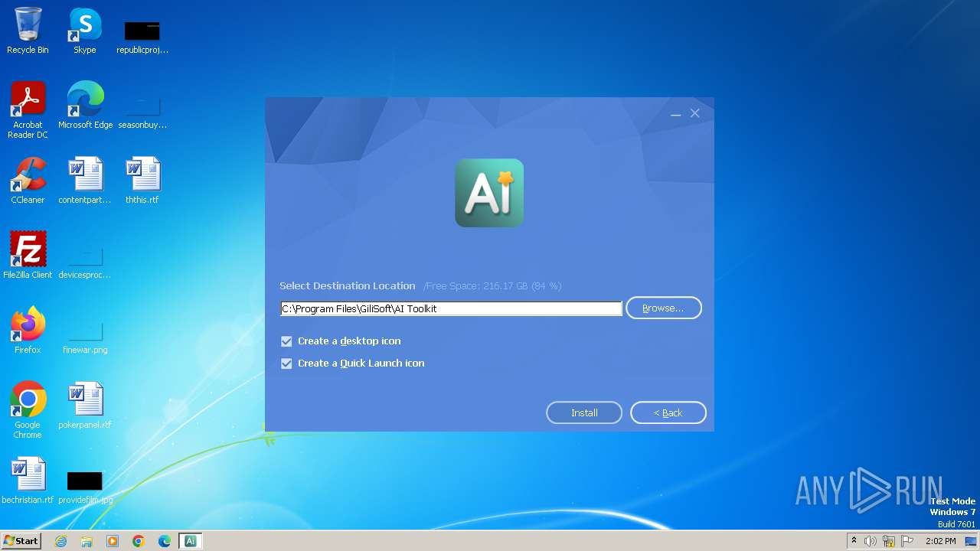This screenshot has width=980, height=551.
Task: Select the providefilm.jpg desktop file
Action: (x=85, y=486)
